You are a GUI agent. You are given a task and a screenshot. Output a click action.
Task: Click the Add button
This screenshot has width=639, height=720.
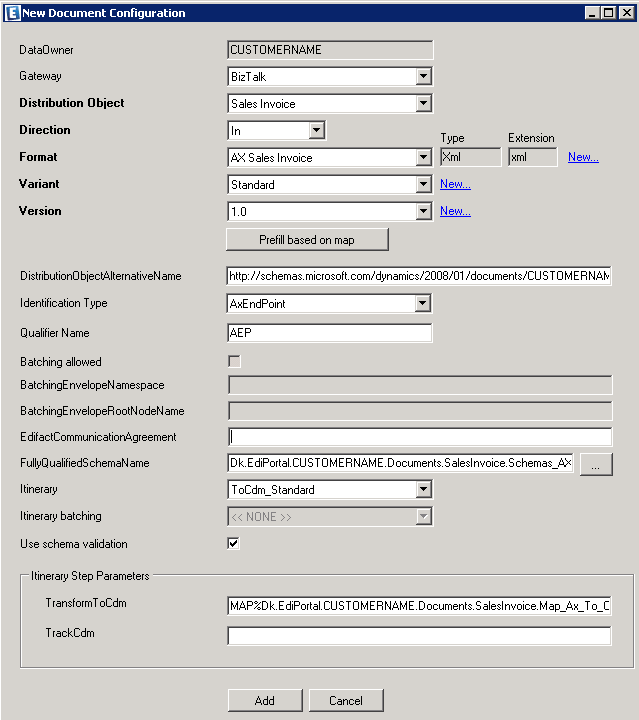pyautogui.click(x=265, y=700)
